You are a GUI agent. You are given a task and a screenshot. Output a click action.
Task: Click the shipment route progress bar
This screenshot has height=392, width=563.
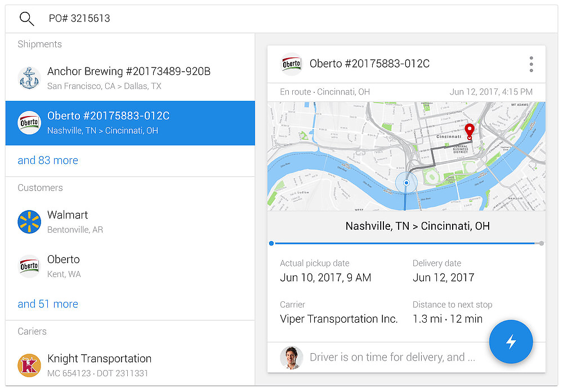click(406, 243)
